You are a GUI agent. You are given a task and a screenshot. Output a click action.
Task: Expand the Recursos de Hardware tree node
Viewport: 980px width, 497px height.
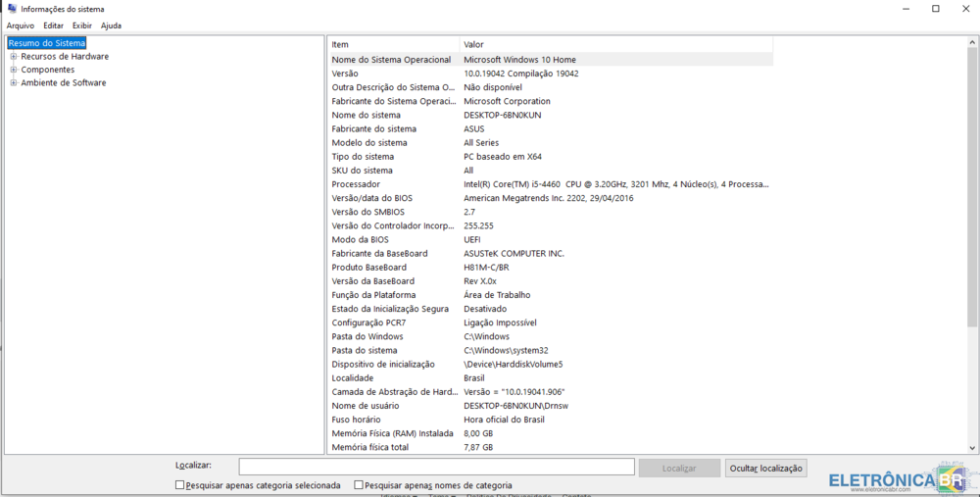coord(14,57)
